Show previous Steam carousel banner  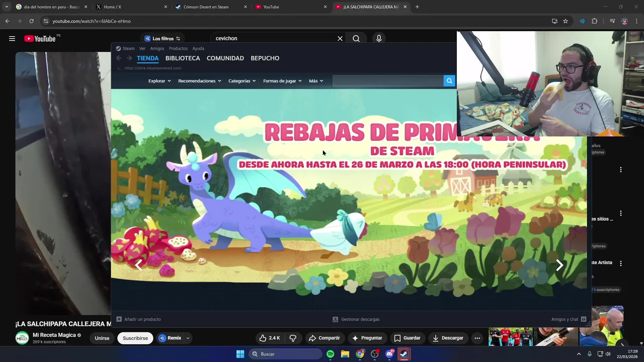139,265
